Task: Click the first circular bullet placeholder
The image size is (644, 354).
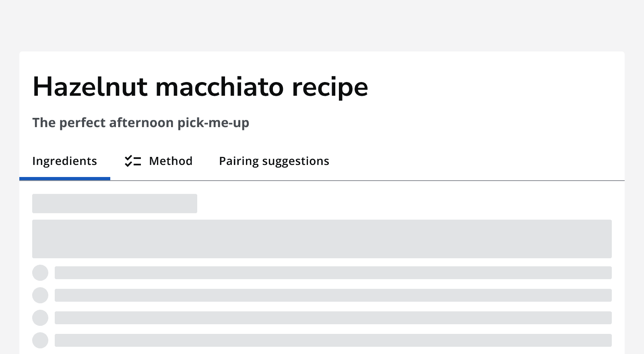Action: coord(40,273)
